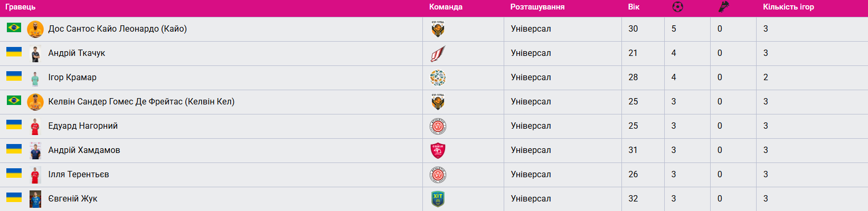
Task: Open Келвін Сандер Гомес Де Фрейтас profile
Action: tap(141, 102)
